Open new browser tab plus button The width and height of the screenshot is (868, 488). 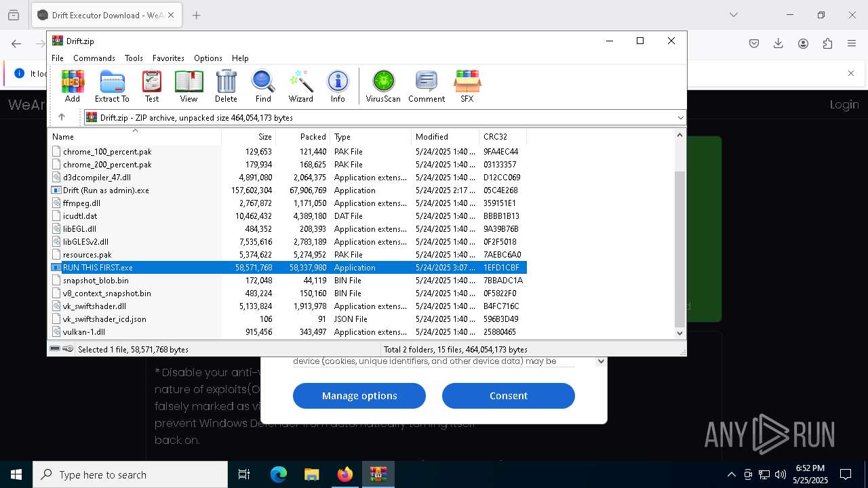197,15
